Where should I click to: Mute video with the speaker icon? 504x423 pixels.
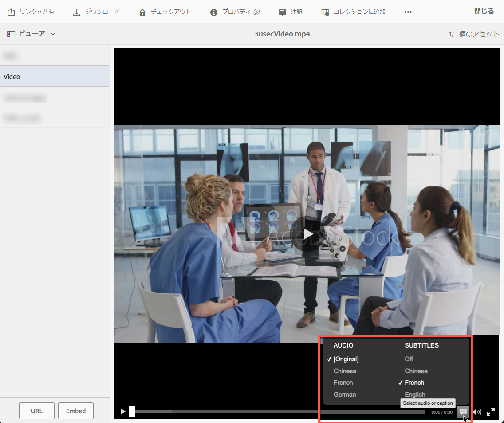477,412
